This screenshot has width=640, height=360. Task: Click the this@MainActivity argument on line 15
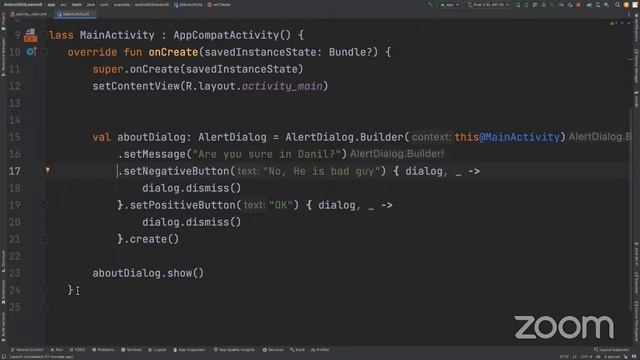pos(507,137)
